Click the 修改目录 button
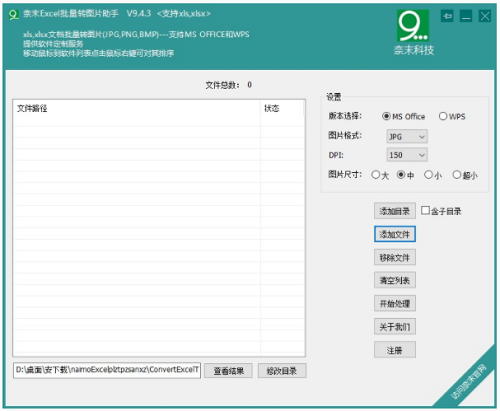The height and width of the screenshot is (411, 500). pyautogui.click(x=282, y=371)
